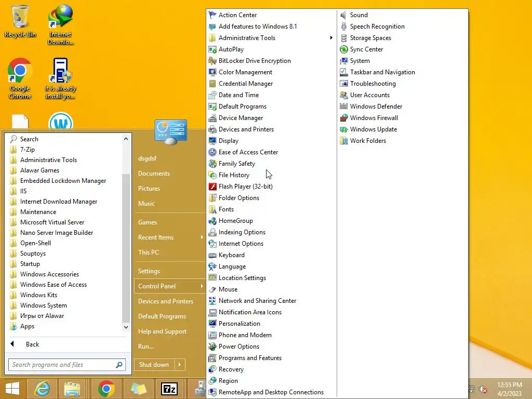Open the Recycle Bin desktop icon
Screen dimensions: 532x399
click(x=20, y=21)
